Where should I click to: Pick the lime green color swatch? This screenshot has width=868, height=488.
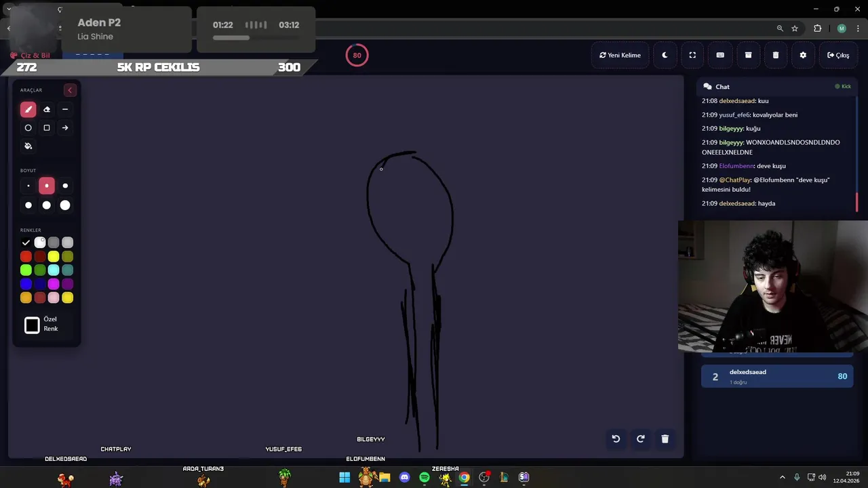coord(26,270)
